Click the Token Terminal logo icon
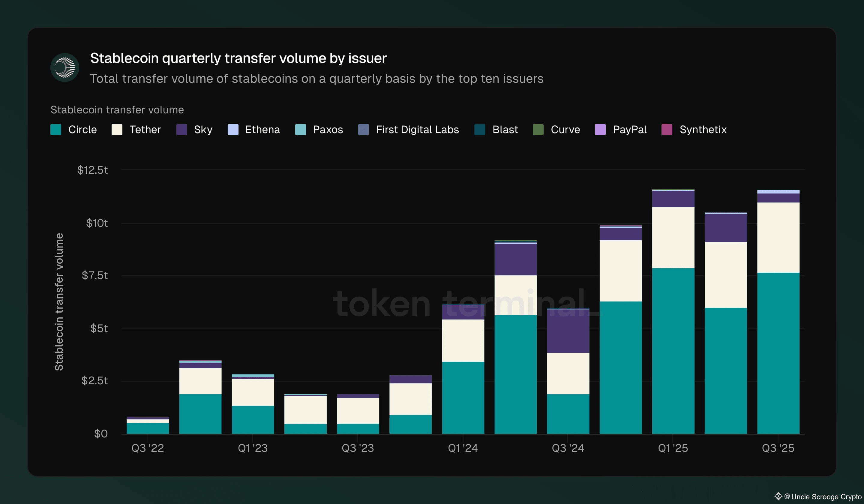The width and height of the screenshot is (864, 504). [x=64, y=67]
